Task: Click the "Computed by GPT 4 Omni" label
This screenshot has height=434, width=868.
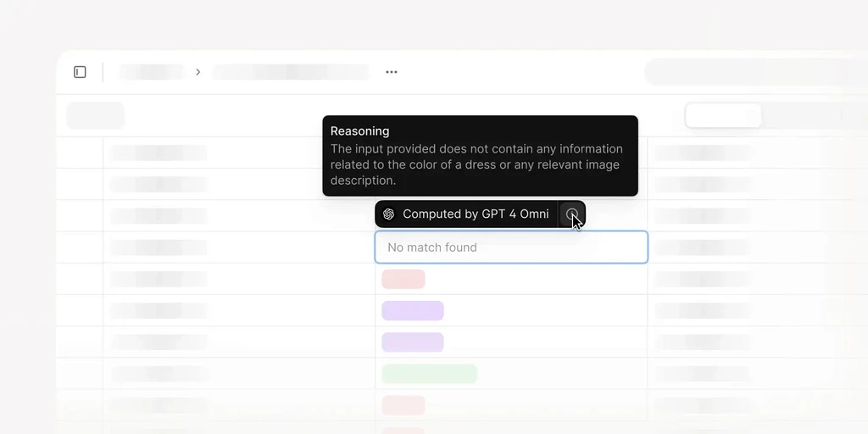Action: (476, 214)
